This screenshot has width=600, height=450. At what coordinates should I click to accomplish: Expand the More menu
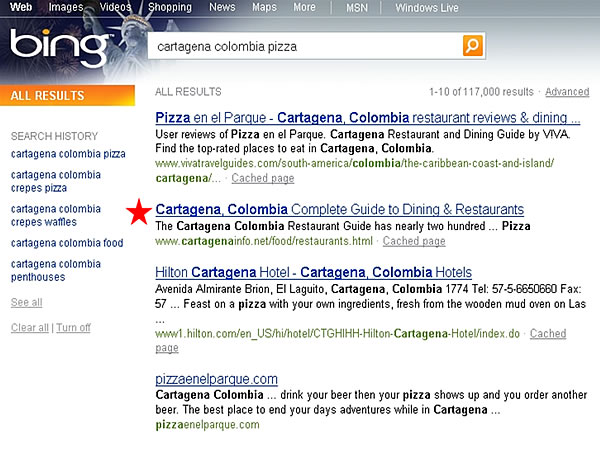point(304,7)
